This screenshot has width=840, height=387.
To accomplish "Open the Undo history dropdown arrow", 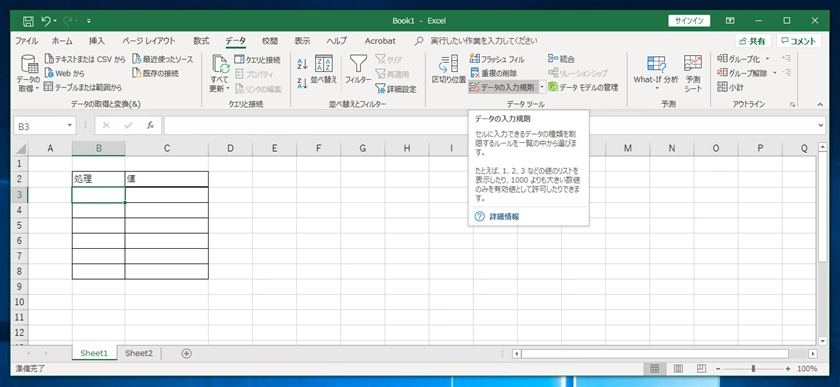I will coord(55,21).
